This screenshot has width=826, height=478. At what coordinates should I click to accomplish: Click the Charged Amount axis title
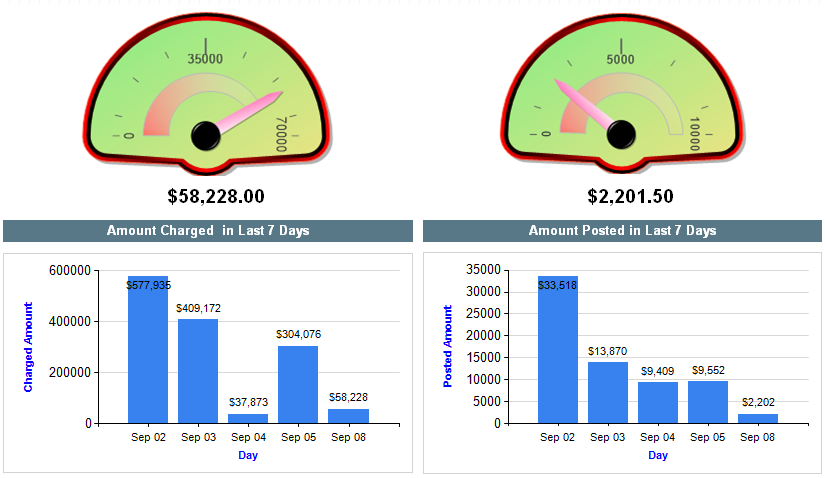click(x=28, y=347)
